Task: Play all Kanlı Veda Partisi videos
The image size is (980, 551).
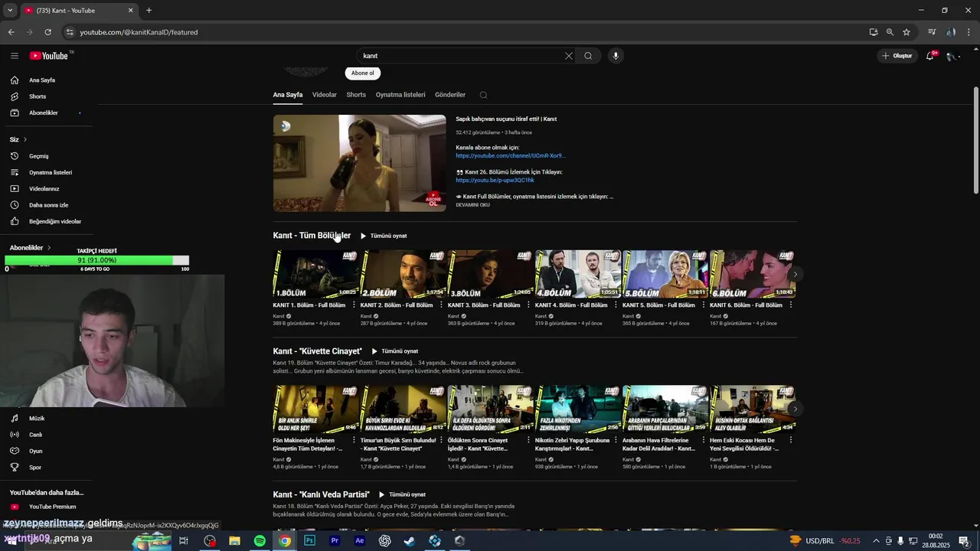Action: point(402,494)
